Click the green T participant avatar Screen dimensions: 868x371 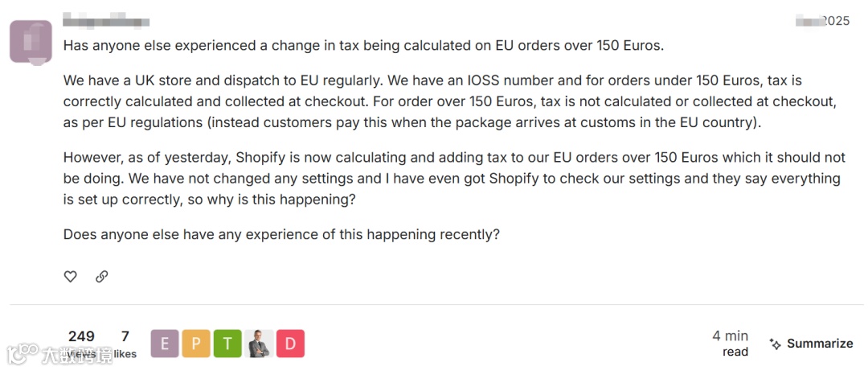point(227,344)
